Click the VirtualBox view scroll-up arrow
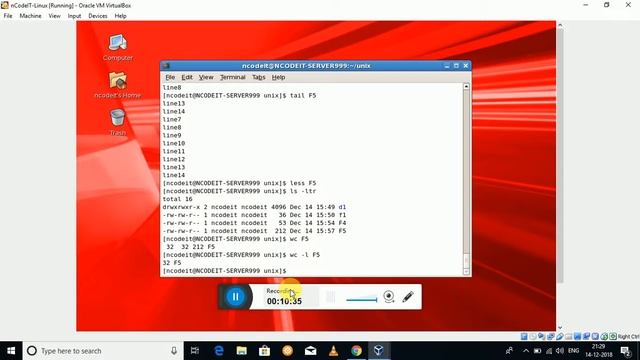Screen dimensions: 640x360 click(560, 25)
